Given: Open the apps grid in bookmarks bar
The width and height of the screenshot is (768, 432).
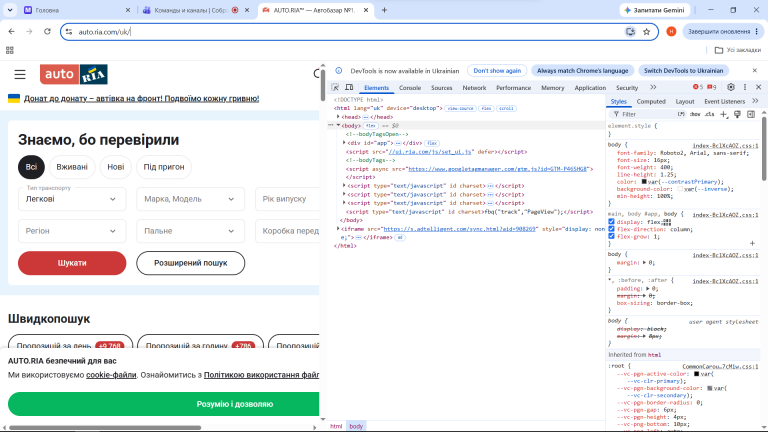Looking at the screenshot, I should 10,50.
